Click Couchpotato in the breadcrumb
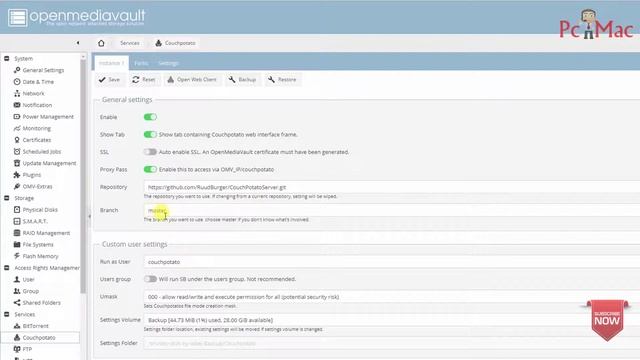This screenshot has height=360, width=640. click(176, 43)
